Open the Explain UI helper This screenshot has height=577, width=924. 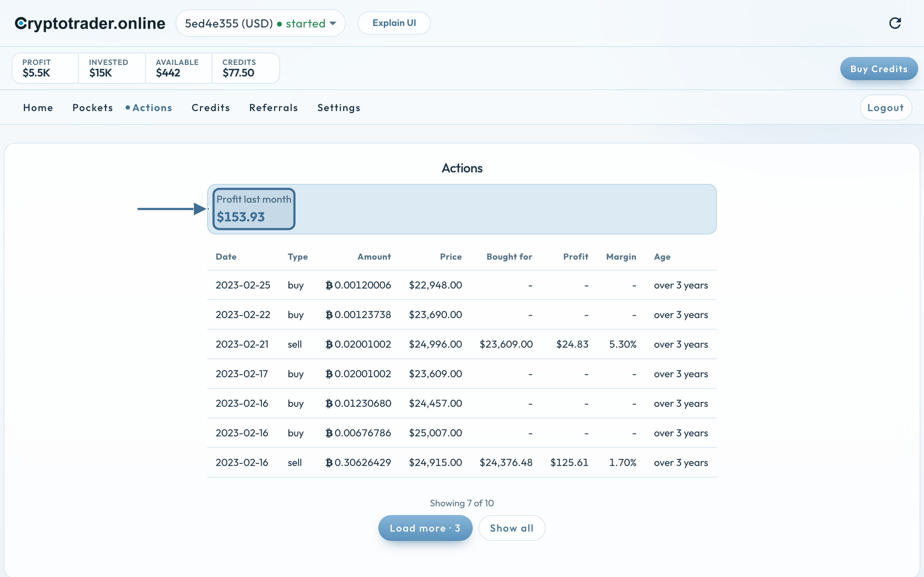pos(394,23)
